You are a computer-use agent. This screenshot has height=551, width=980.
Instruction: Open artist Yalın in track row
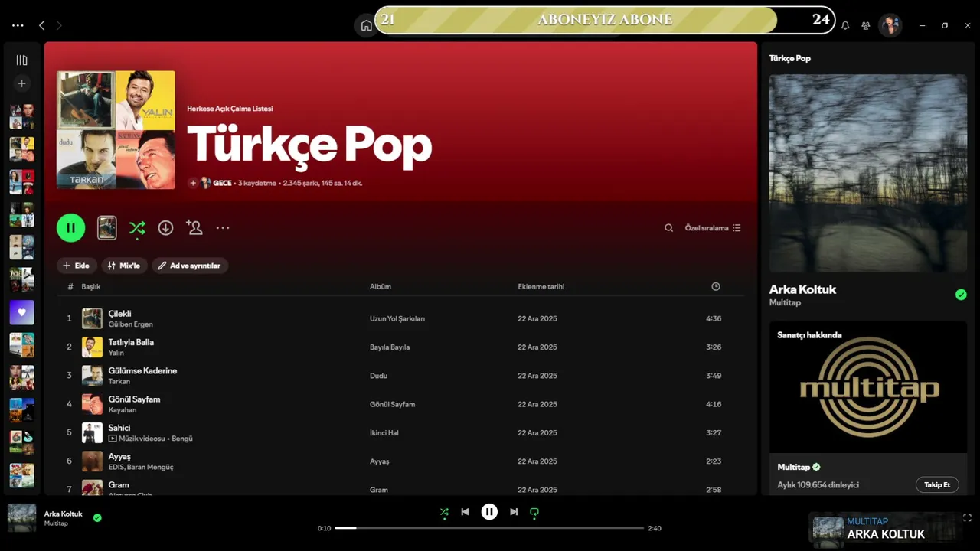[116, 353]
